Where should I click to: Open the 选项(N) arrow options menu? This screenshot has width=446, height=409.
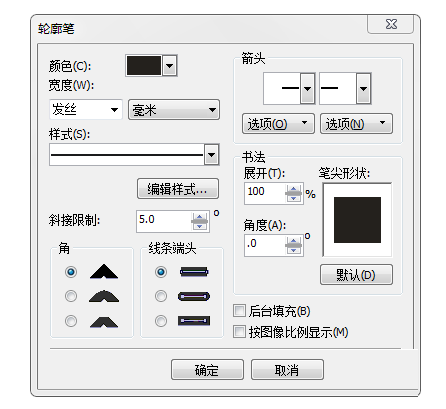point(356,124)
